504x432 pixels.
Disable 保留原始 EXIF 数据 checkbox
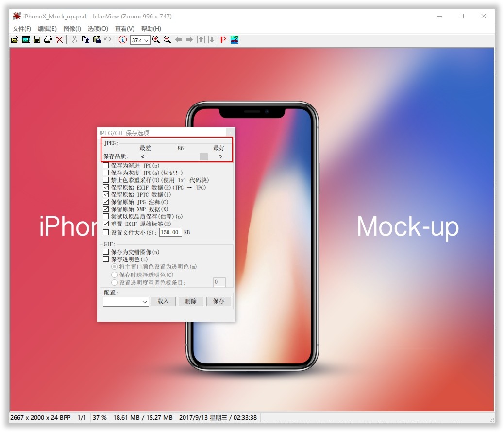click(x=105, y=187)
